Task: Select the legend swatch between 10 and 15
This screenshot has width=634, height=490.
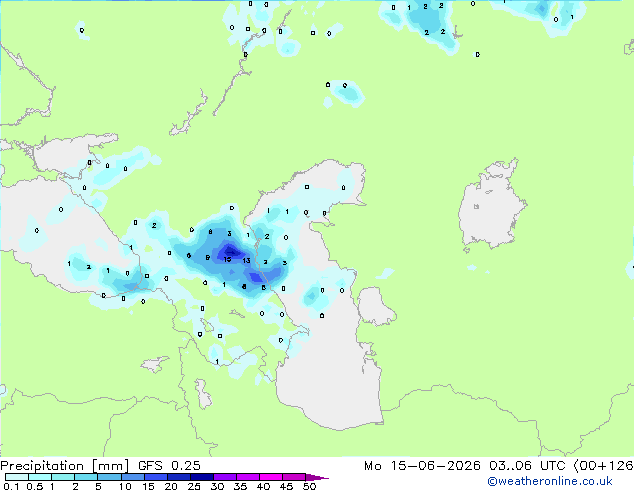Action: tap(132, 477)
